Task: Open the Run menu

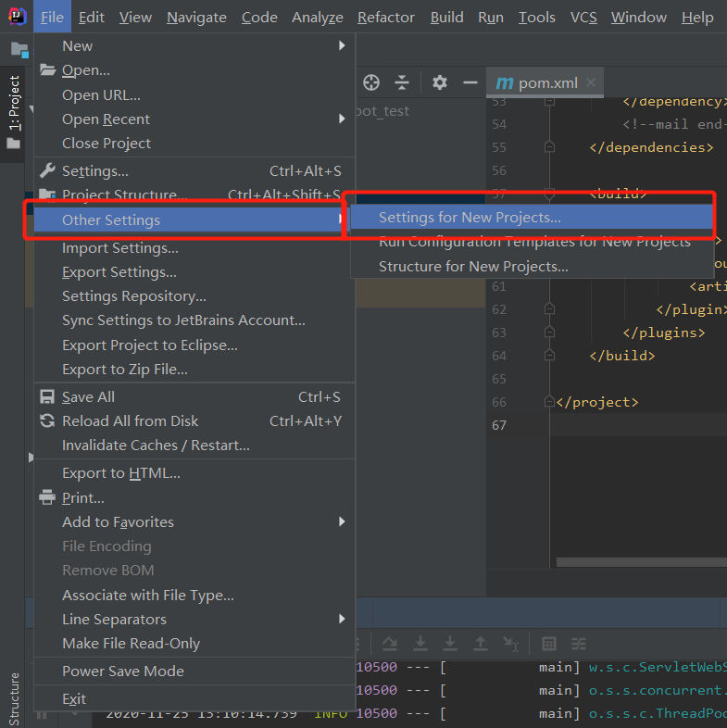Action: tap(491, 18)
